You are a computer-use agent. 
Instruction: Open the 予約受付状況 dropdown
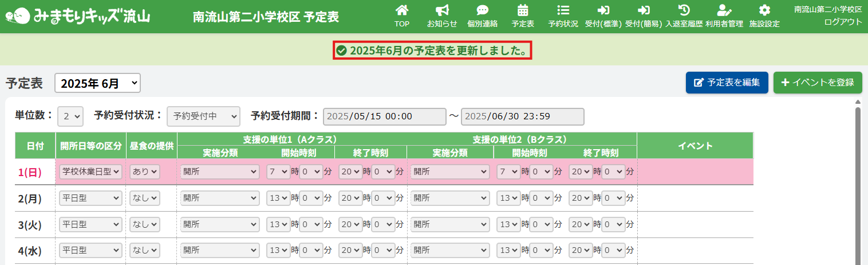(x=203, y=116)
